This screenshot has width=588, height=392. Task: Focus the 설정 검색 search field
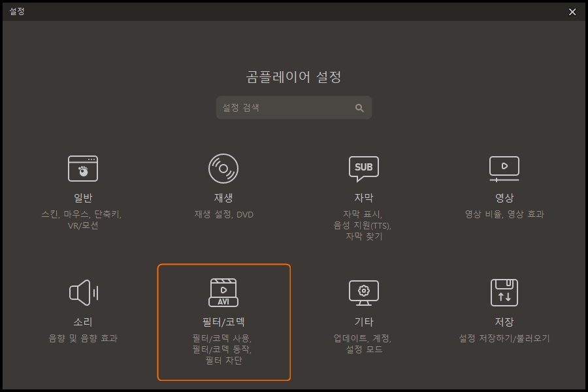click(294, 108)
